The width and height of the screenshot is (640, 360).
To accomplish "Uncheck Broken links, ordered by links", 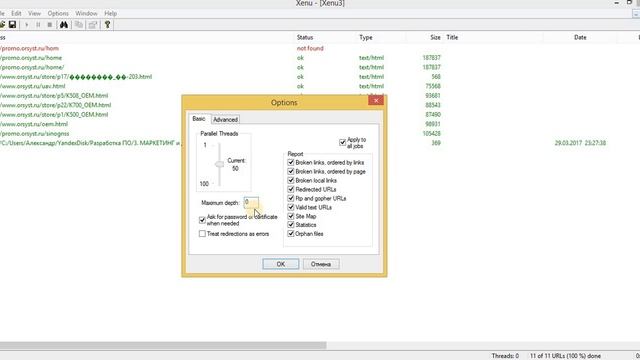I will tap(291, 162).
